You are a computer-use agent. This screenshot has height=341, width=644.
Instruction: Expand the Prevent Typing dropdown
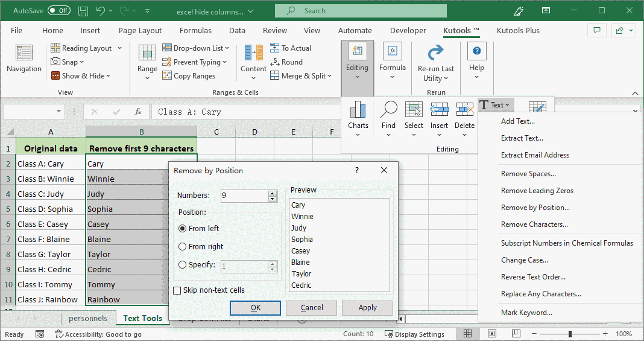(x=225, y=62)
